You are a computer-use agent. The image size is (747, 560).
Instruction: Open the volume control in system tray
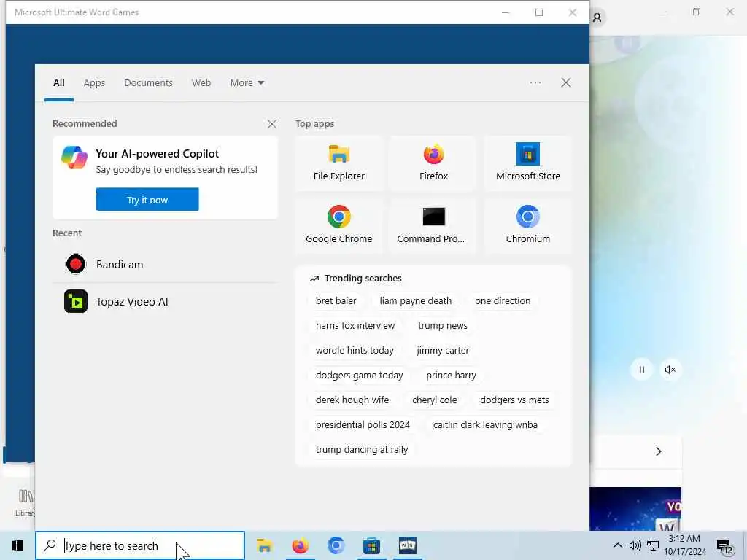(x=635, y=545)
